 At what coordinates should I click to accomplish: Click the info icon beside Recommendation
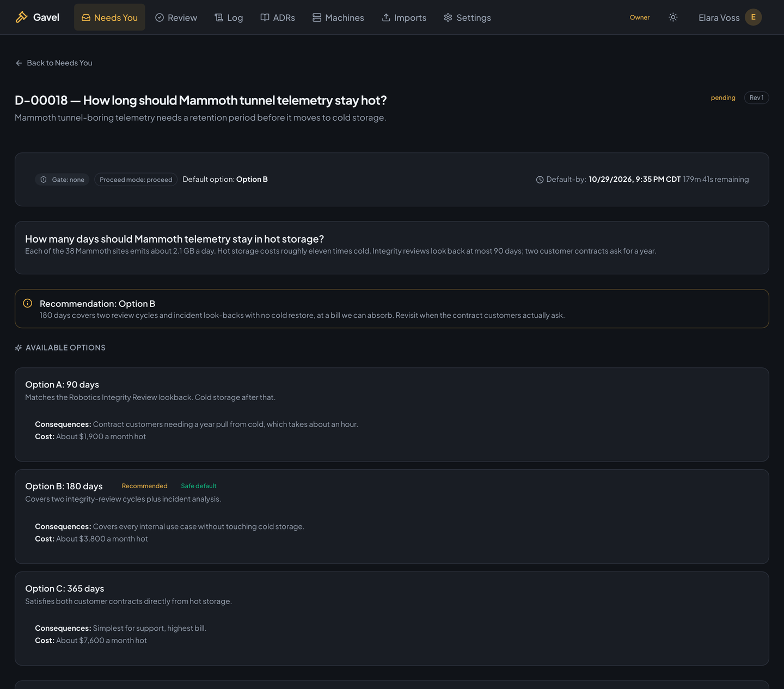click(x=28, y=304)
